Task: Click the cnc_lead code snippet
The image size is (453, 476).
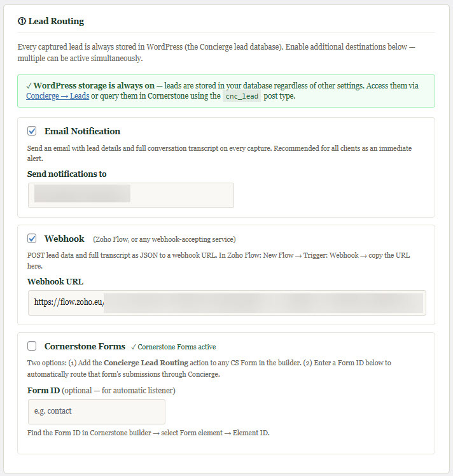Action: [242, 97]
